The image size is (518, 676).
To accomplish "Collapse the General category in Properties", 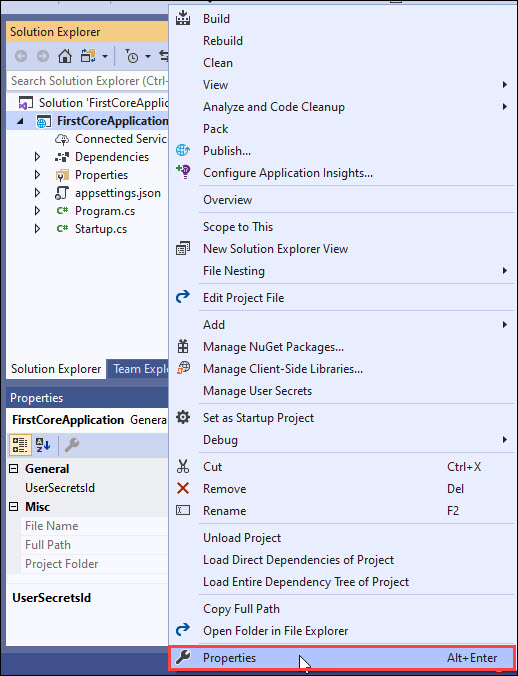I will (x=14, y=469).
